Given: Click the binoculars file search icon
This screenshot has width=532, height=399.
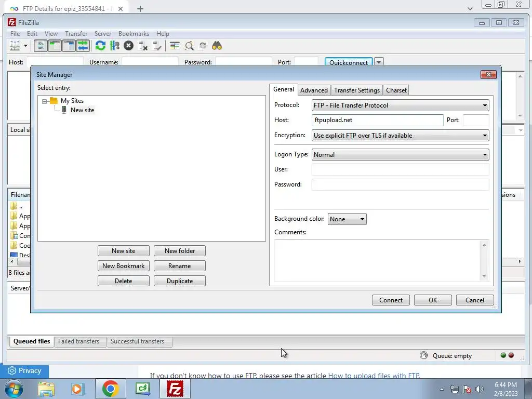Looking at the screenshot, I should 217,46.
